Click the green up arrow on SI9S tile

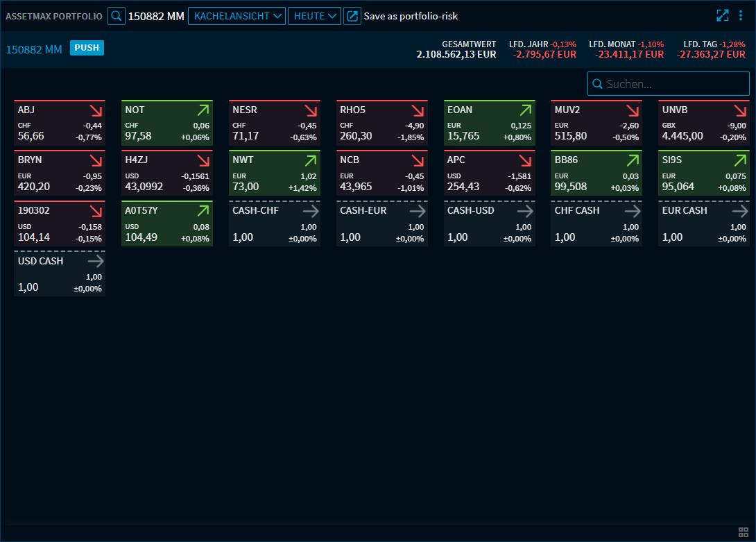coord(739,160)
